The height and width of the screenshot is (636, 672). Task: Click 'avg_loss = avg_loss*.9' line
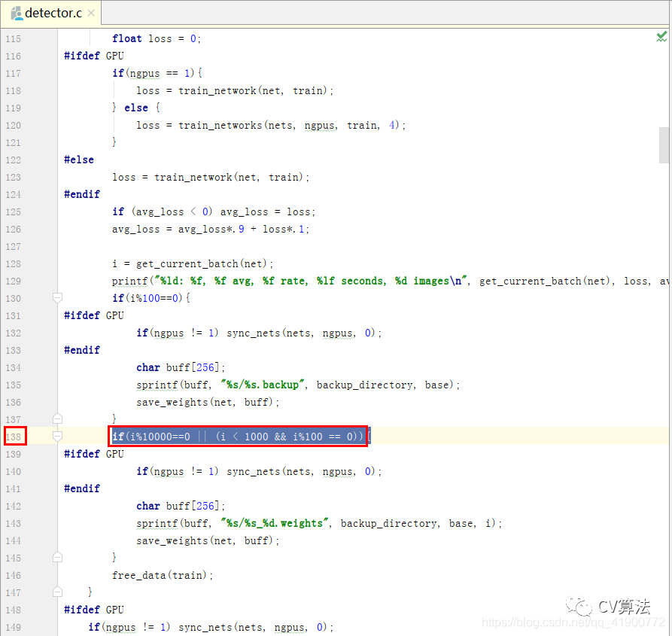click(x=211, y=230)
